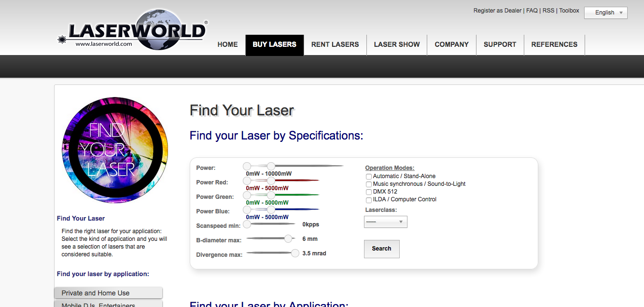Click the '0kpps' scanspeed value
This screenshot has height=307, width=644.
[x=310, y=224]
